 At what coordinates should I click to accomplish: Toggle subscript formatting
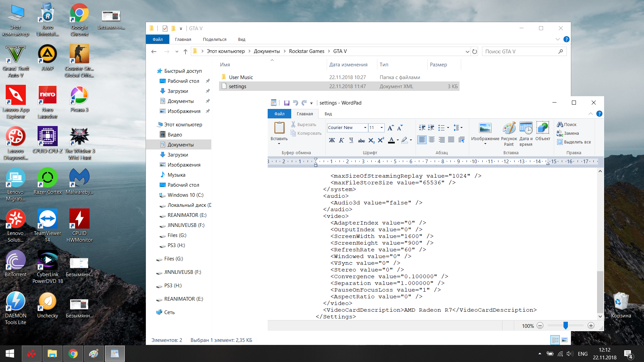coord(371,140)
